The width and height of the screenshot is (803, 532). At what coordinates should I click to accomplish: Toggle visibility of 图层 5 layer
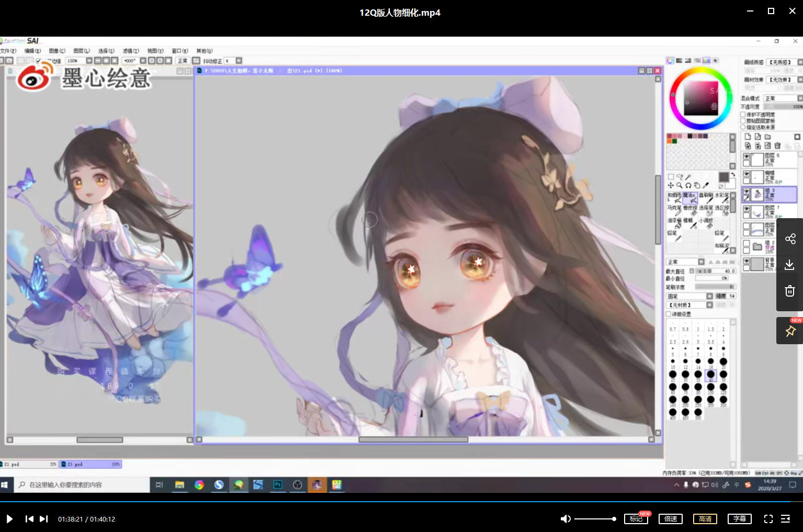click(747, 156)
